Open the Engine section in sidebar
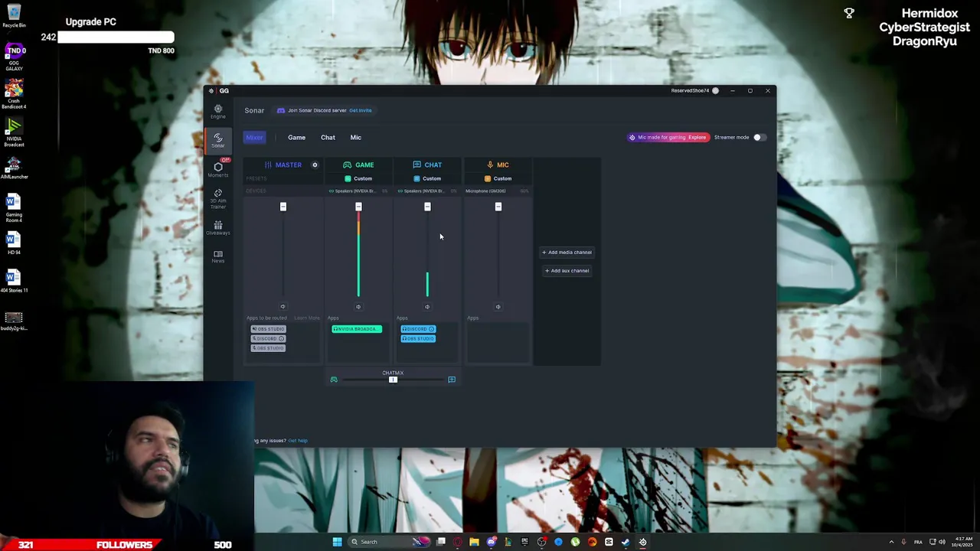This screenshot has width=980, height=551. point(218,112)
